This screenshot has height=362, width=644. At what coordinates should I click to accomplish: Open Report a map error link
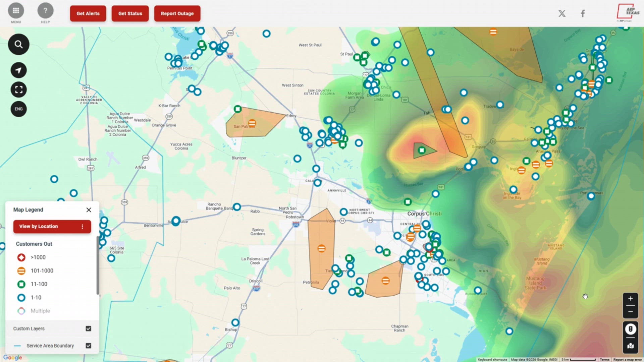click(x=627, y=360)
